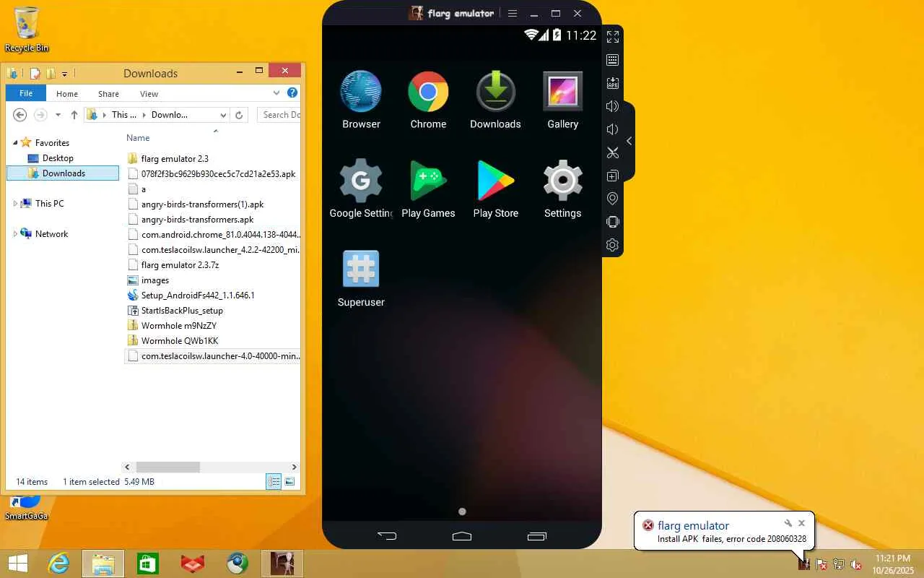Select Downloads under Favorites
Screen dimensions: 924x578
[x=63, y=173]
